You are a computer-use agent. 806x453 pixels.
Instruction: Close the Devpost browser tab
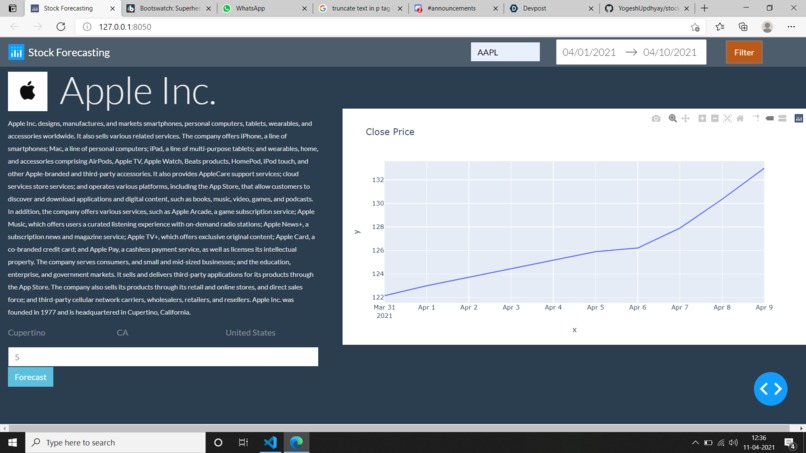pos(591,8)
